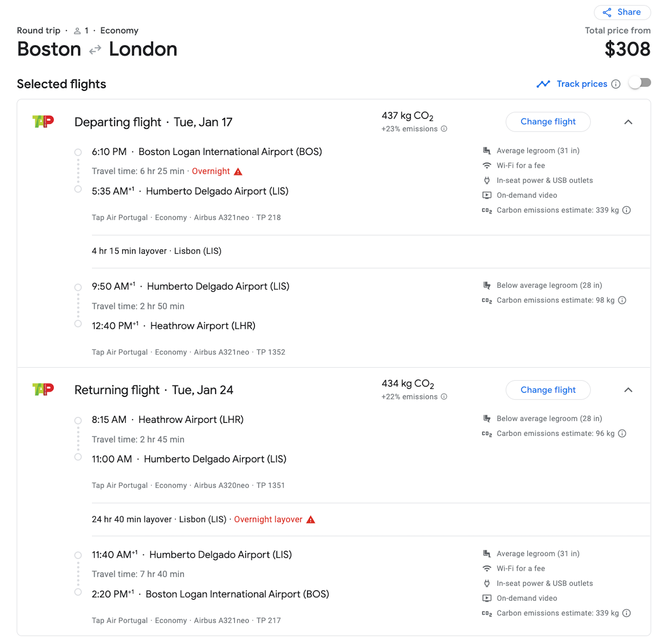Click the carbon emissions info icon showing 339 kg
Viewport: 672px width, 643px height.
[627, 210]
